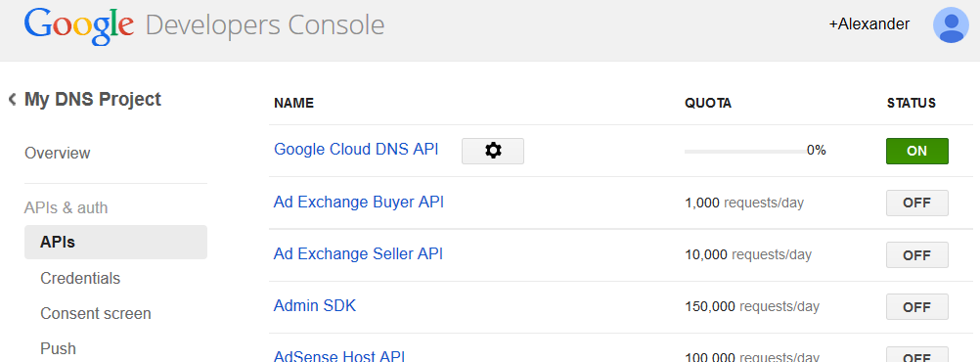Click the 0% quota usage text
This screenshot has height=362, width=980.
(817, 151)
